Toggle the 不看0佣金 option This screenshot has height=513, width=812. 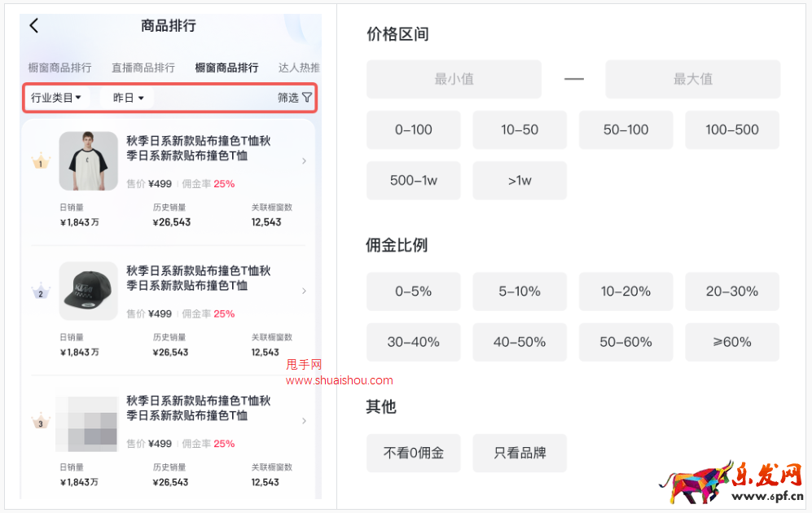413,453
